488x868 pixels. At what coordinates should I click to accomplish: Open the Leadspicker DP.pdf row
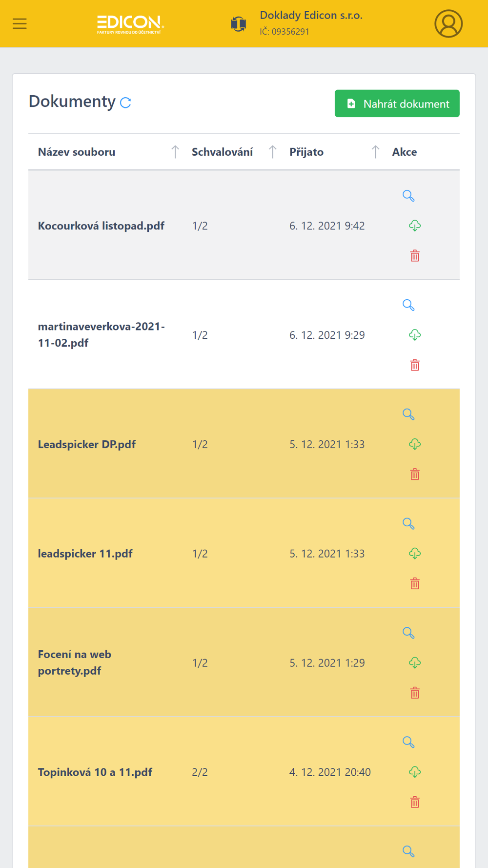pyautogui.click(x=87, y=444)
